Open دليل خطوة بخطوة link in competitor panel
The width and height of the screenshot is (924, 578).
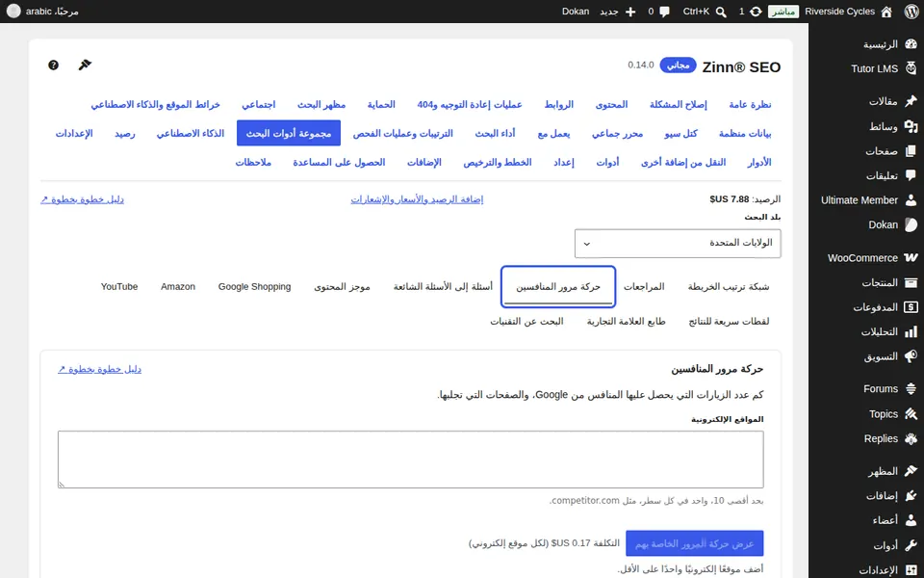tap(99, 369)
